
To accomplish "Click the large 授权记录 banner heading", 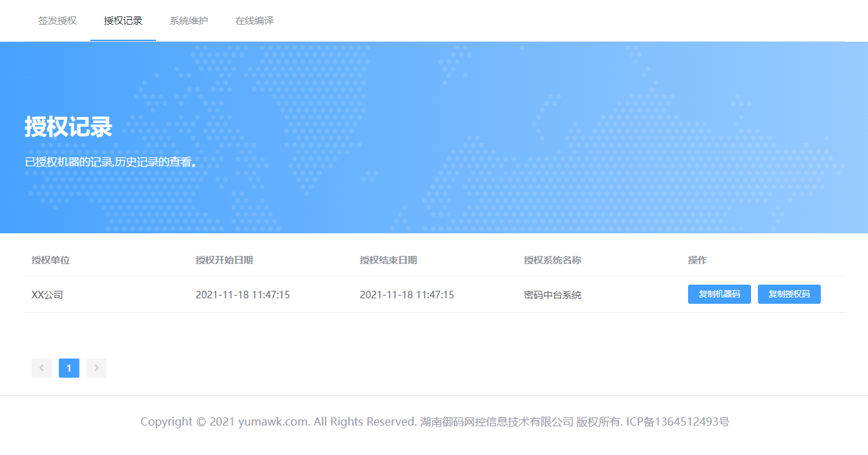I will click(x=68, y=127).
